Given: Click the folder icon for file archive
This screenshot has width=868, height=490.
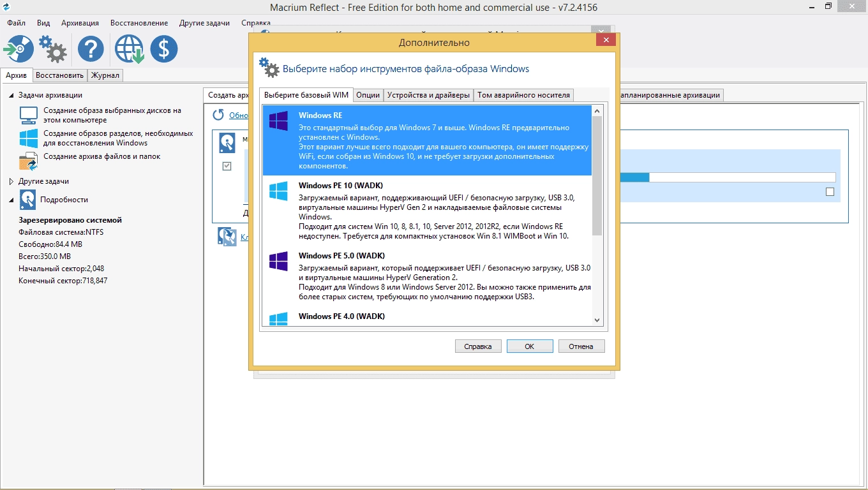Looking at the screenshot, I should point(29,161).
